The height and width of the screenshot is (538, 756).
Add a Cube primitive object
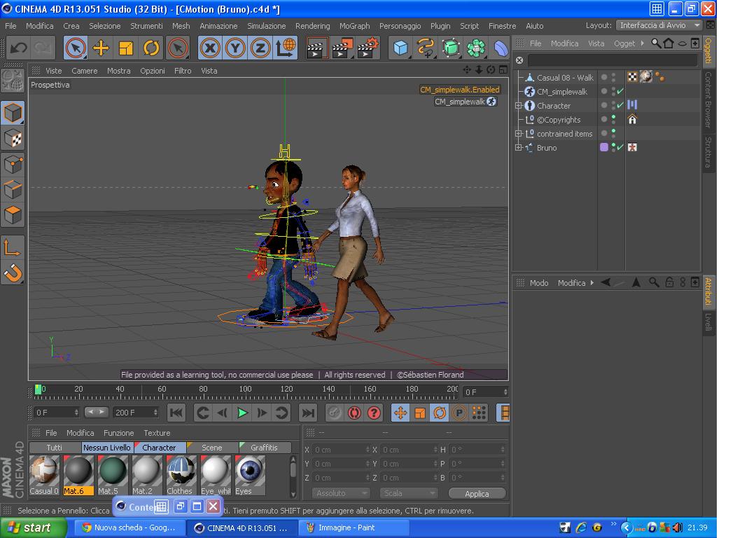pyautogui.click(x=400, y=48)
